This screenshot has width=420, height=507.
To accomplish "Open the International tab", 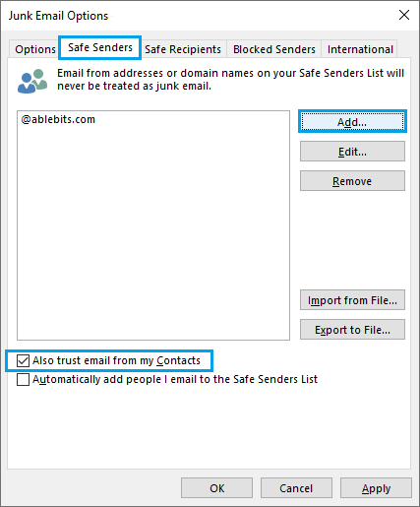I will (360, 49).
